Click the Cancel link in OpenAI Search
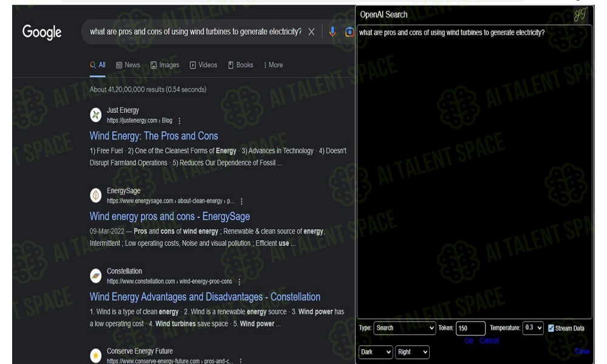 (489, 341)
